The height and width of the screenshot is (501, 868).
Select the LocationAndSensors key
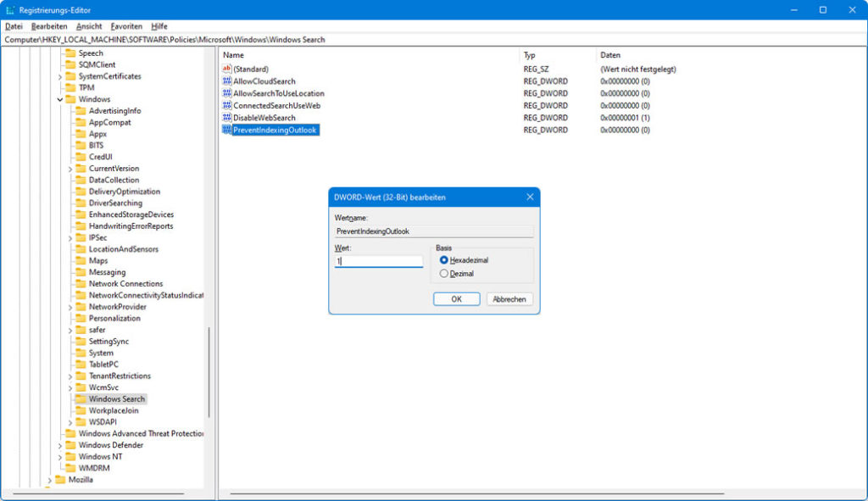coord(124,249)
